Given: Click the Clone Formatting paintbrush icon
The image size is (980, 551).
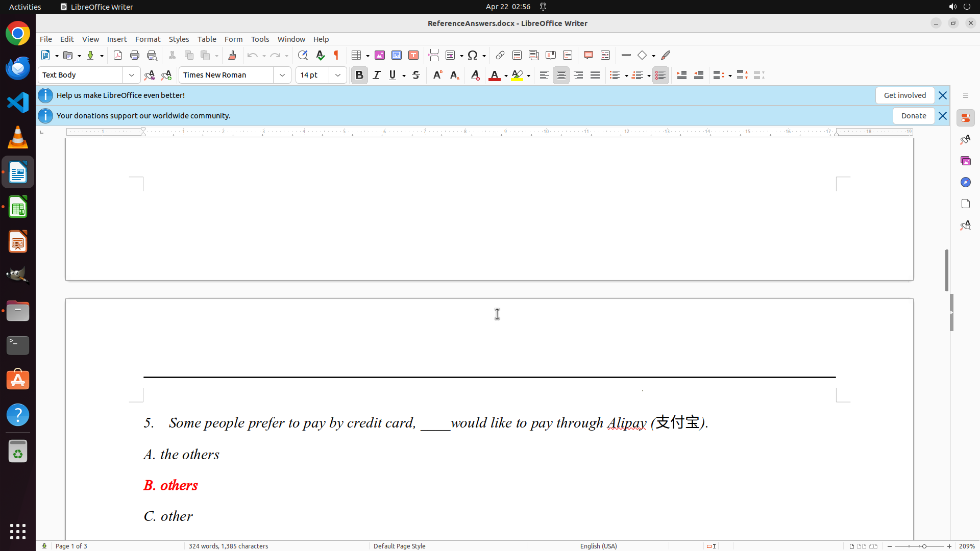Looking at the screenshot, I should tap(232, 55).
